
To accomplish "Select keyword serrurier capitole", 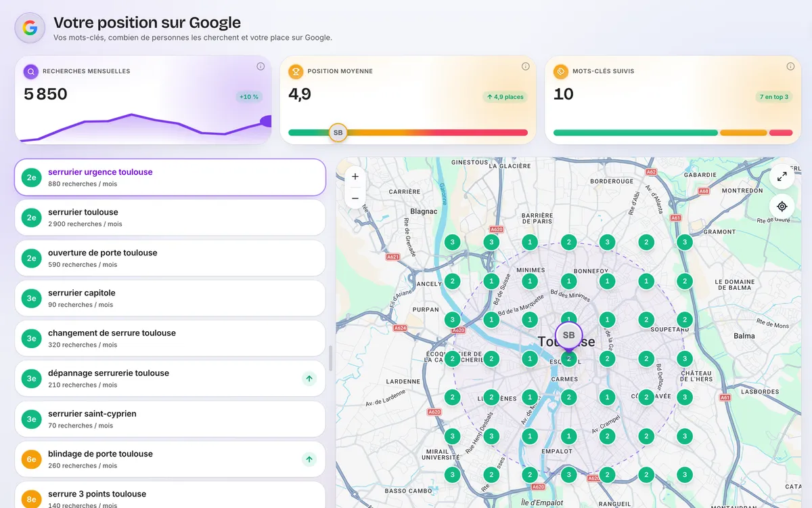I will point(170,298).
